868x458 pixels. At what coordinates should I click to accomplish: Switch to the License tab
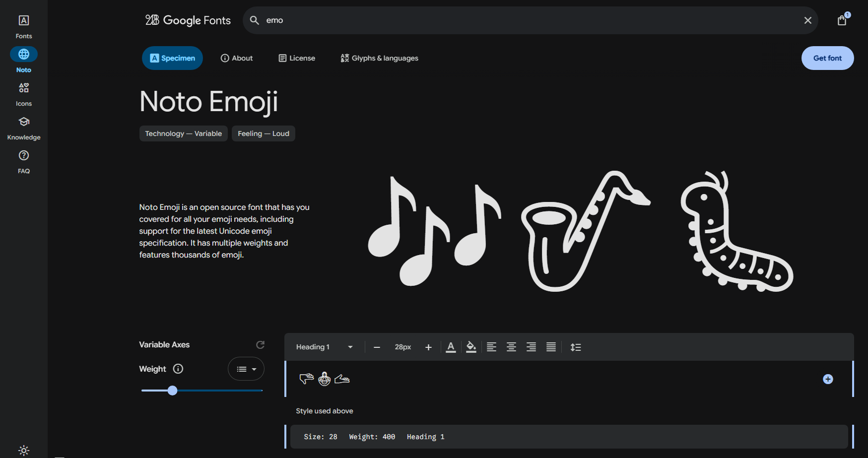[x=297, y=58]
